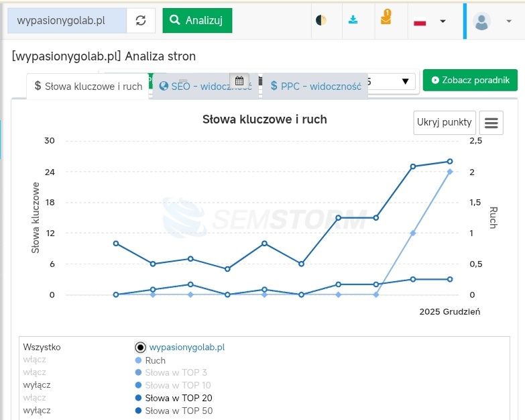This screenshot has width=525, height=420.
Task: Click the refresh icon next to domain field
Action: coord(141,21)
